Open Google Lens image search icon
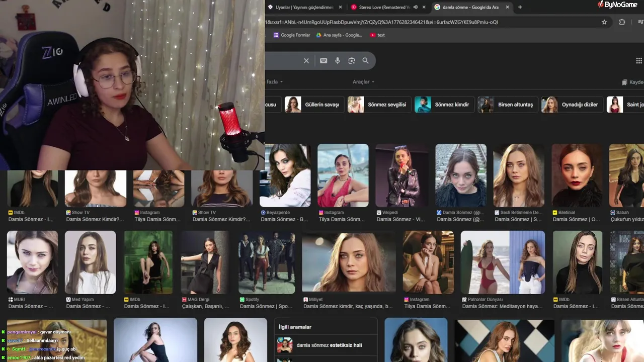The image size is (644, 362). (x=352, y=61)
